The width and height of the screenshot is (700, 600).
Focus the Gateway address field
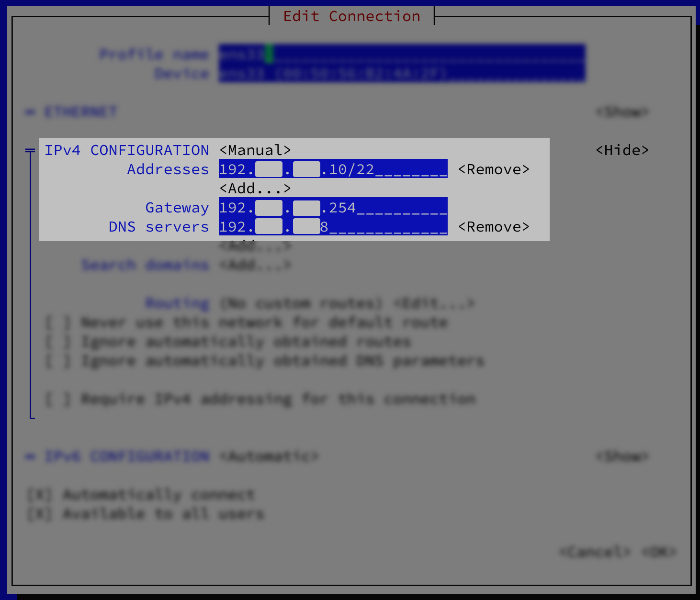(333, 208)
